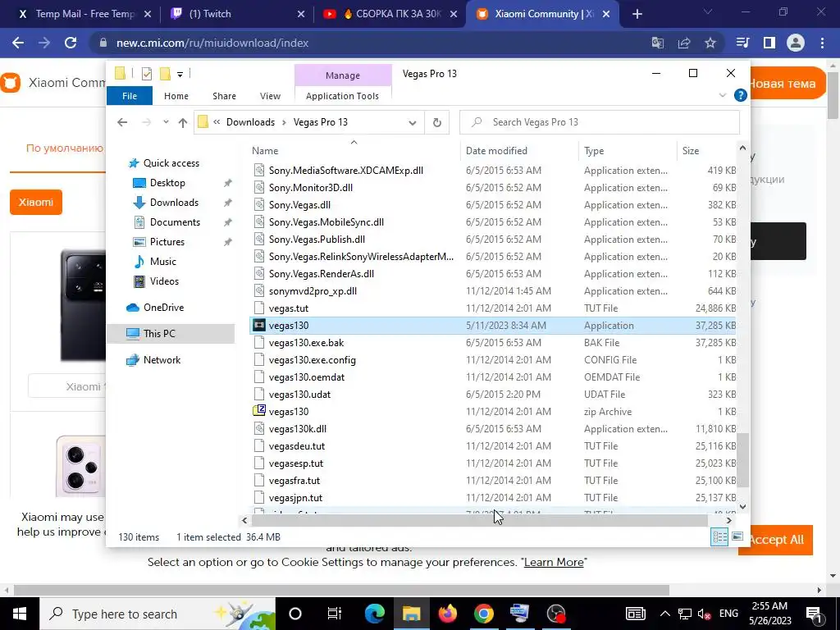Show hidden system tray icons
The height and width of the screenshot is (630, 840).
point(664,614)
